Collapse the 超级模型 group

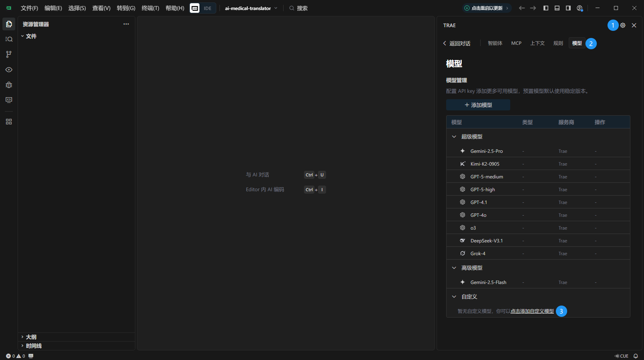(454, 136)
